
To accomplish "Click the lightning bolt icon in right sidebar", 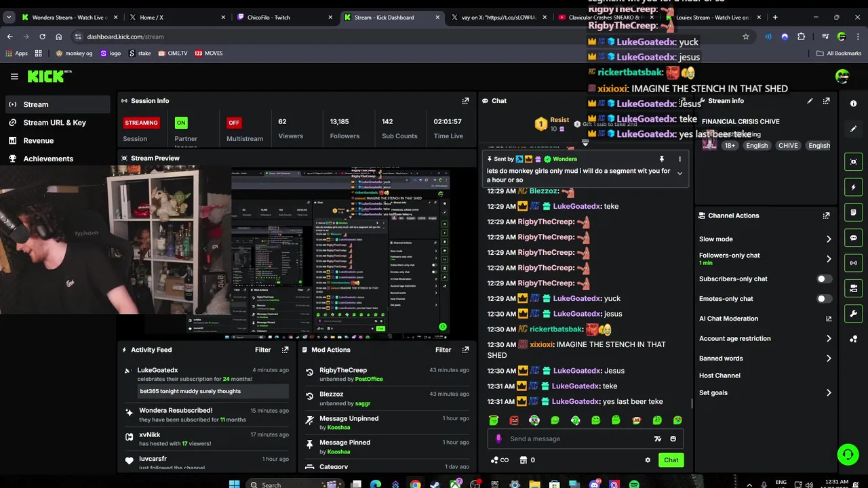I will [853, 187].
